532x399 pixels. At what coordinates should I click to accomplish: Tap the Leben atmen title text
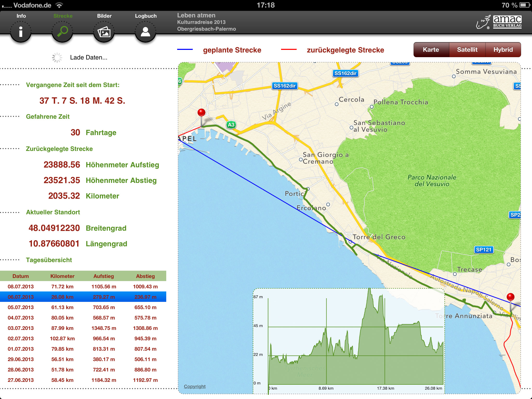coord(196,15)
